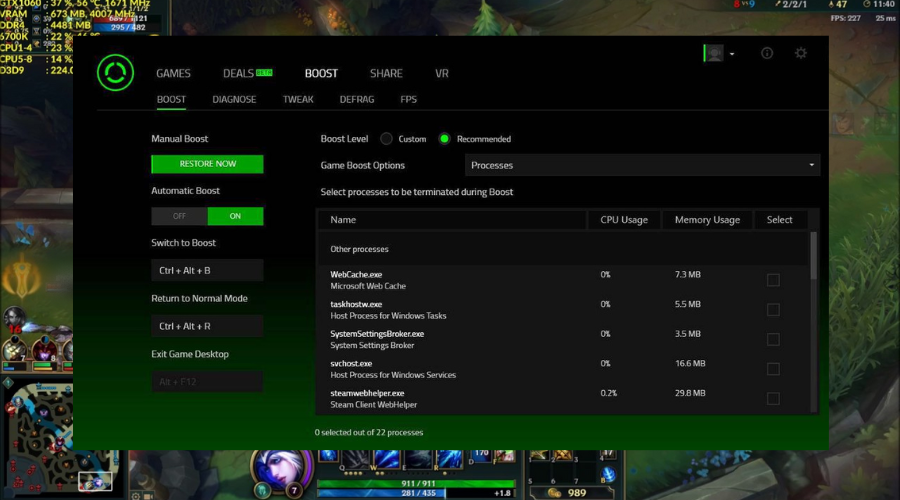Sort by CPU Usage column
This screenshot has height=500, width=900.
click(624, 220)
